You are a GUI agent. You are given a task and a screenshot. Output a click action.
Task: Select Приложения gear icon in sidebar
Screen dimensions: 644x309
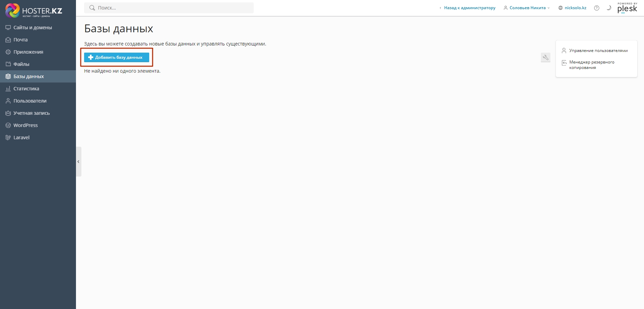[x=8, y=52]
